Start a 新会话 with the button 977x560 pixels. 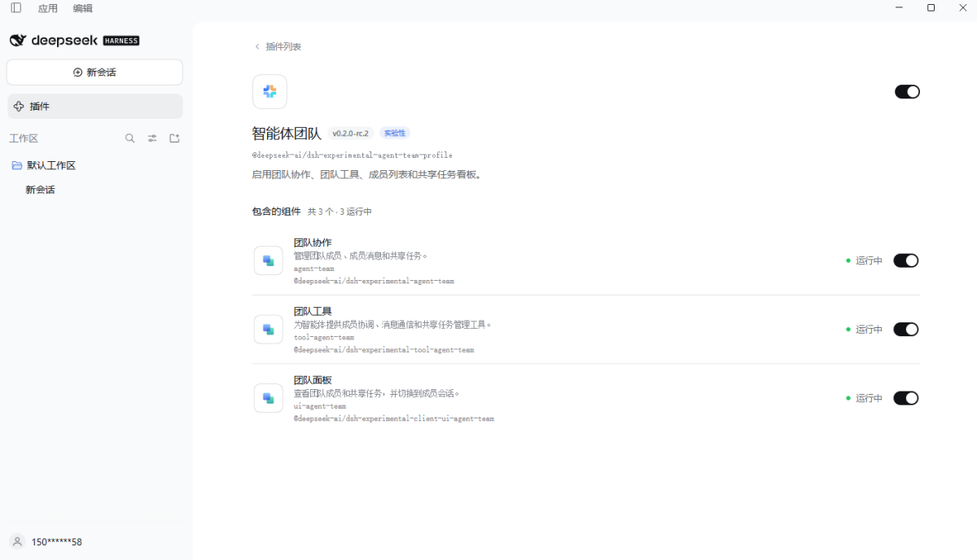coord(94,72)
